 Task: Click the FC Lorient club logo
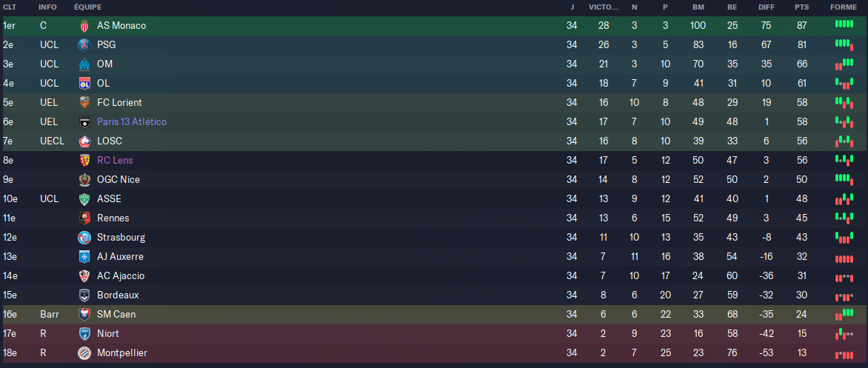tap(84, 102)
